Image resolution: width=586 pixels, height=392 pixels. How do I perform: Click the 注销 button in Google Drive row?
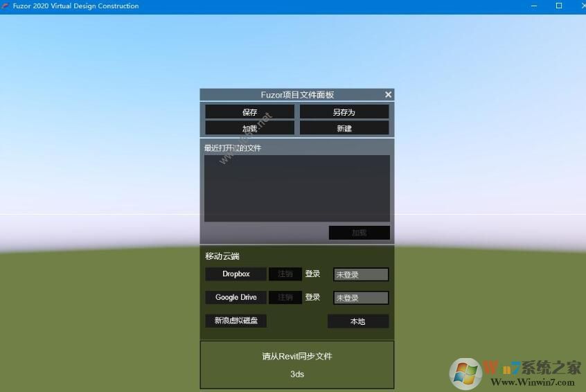[285, 297]
